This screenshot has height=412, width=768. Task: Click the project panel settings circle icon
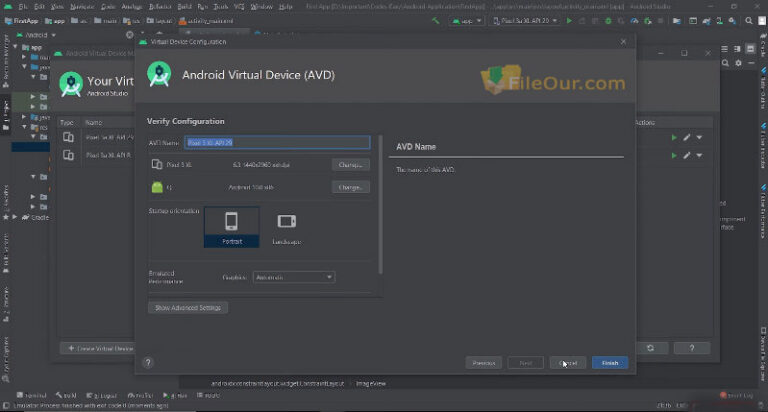(129, 35)
